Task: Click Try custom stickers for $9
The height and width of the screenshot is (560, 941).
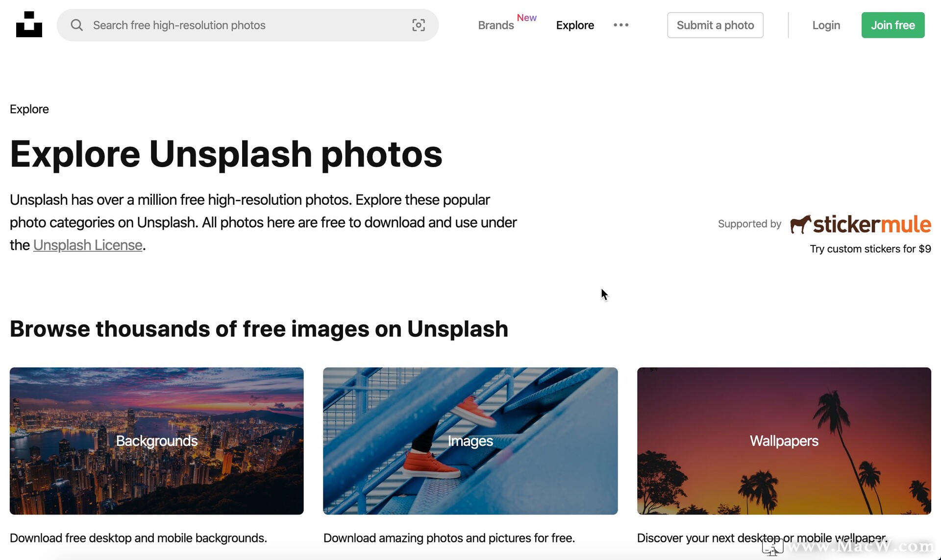Action: point(870,248)
